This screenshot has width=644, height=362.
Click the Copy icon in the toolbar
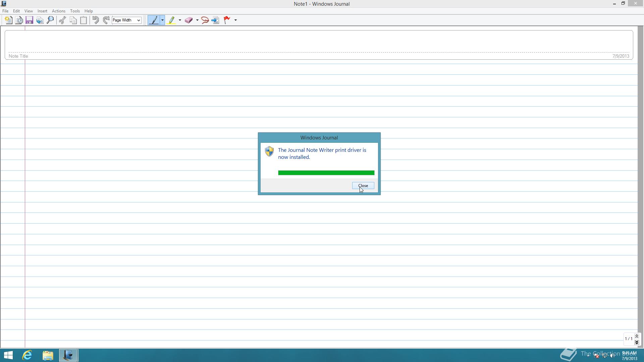tap(73, 20)
